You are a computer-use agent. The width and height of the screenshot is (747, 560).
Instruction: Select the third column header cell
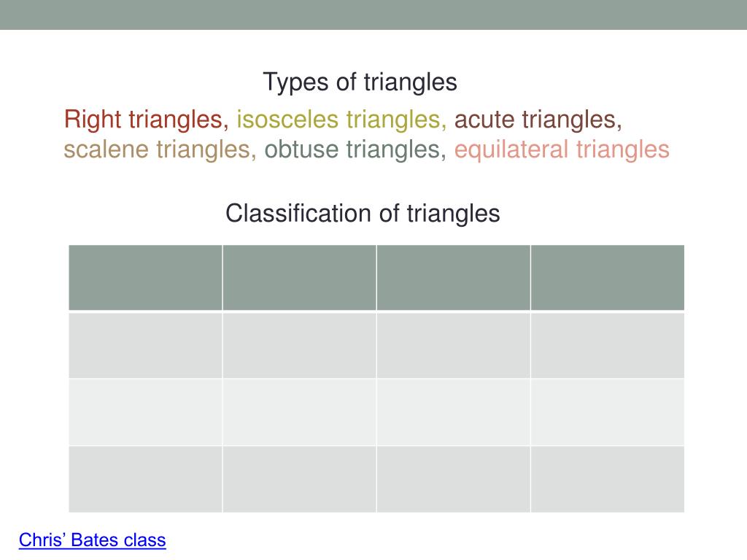click(x=453, y=278)
